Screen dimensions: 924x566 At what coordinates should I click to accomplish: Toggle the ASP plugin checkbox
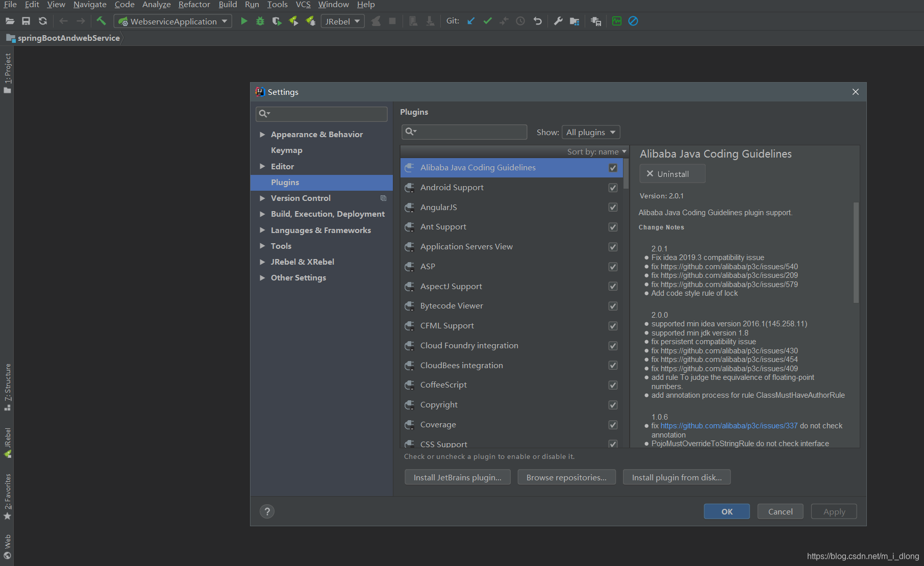pyautogui.click(x=613, y=267)
